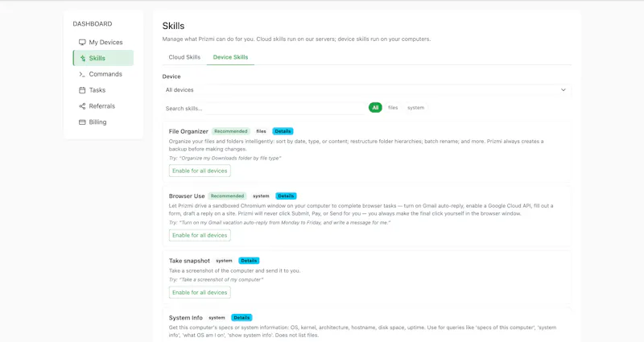The width and height of the screenshot is (644, 342).
Task: Click the Take snapshot skill title
Action: point(189,261)
